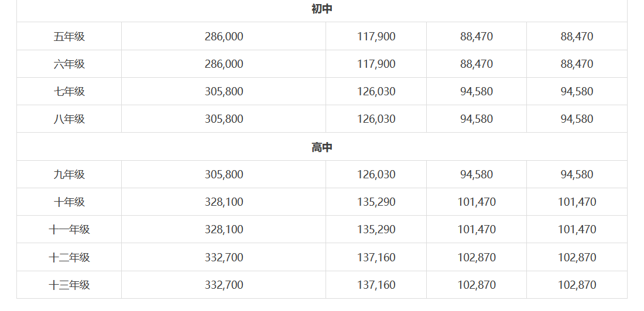This screenshot has width=644, height=311.
Task: Select the 117,900 cell in 六年级 row
Action: tap(376, 64)
